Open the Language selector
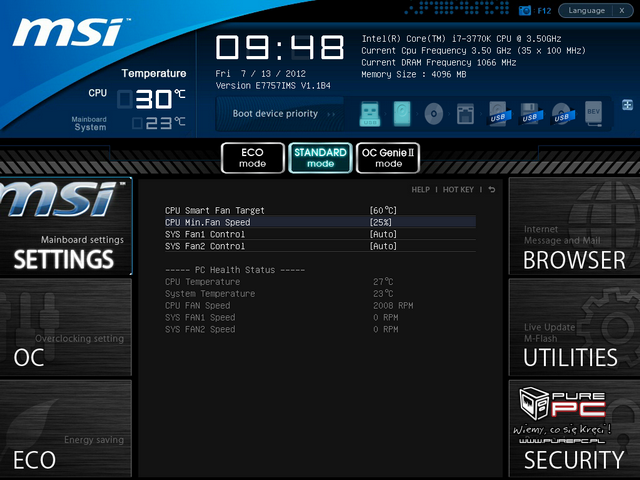This screenshot has width=640, height=480. tap(586, 11)
